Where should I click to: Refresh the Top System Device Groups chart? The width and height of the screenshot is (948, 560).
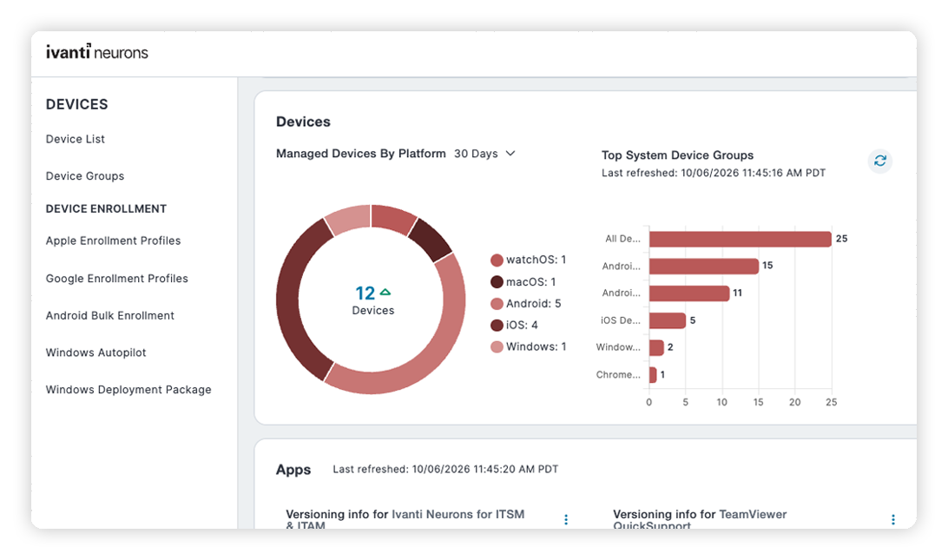coord(879,161)
